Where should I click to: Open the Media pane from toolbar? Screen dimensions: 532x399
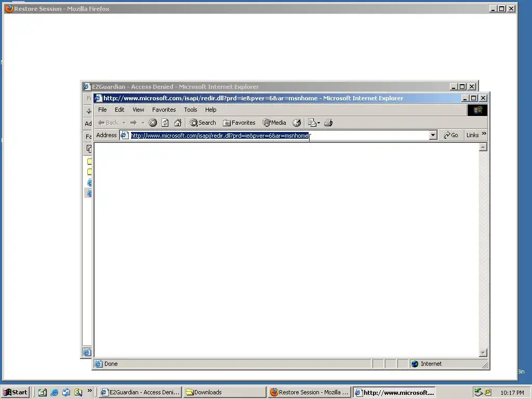point(274,123)
